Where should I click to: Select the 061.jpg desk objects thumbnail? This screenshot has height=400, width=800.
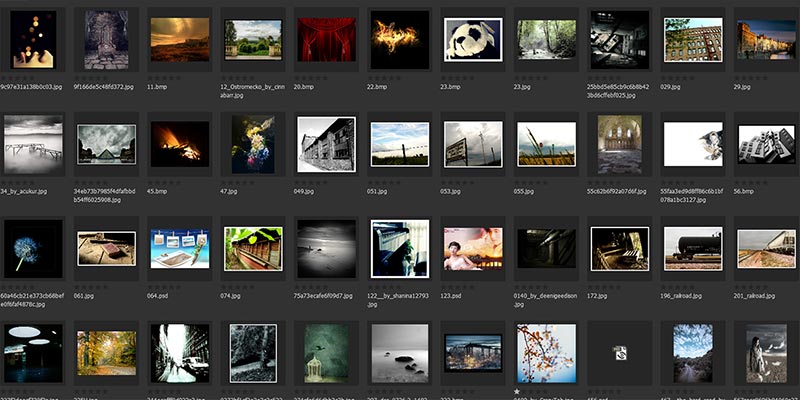[107, 249]
